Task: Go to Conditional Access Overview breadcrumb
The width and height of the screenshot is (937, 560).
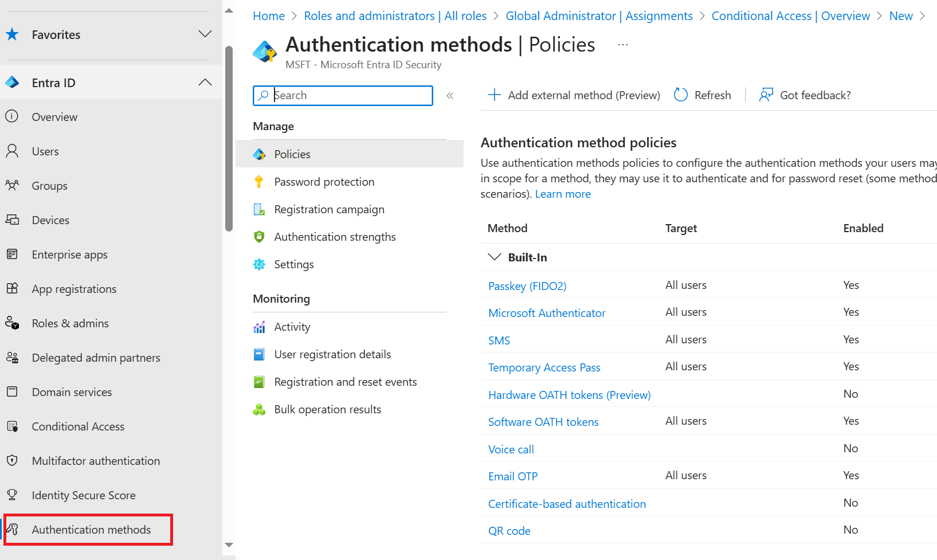Action: coord(791,16)
